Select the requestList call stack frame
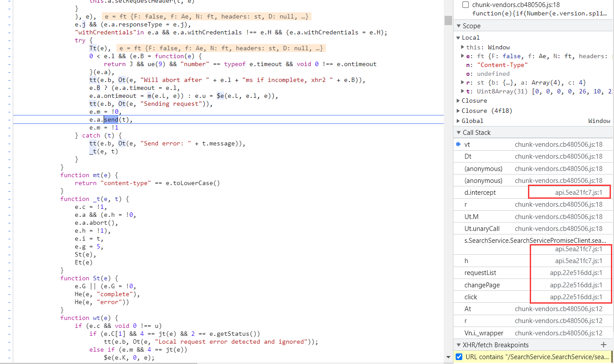This screenshot has height=364, width=614. (534, 273)
